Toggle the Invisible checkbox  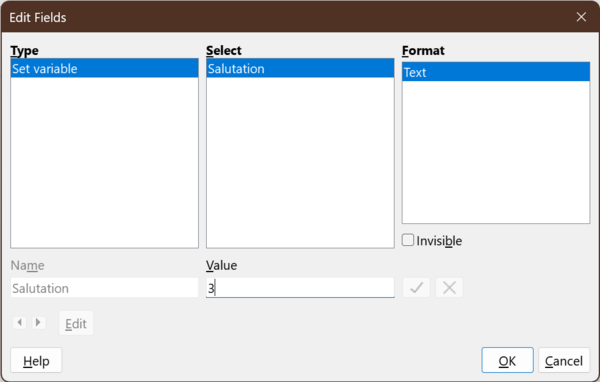(408, 240)
